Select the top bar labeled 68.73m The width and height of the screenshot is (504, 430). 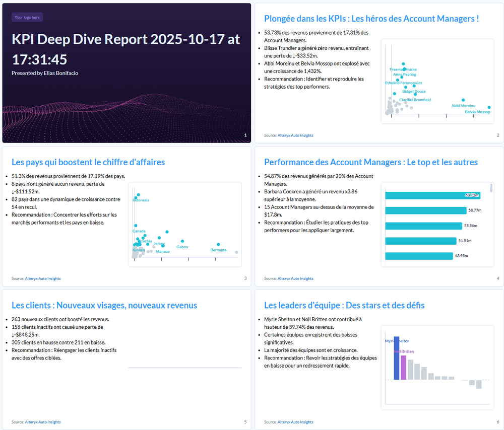(432, 195)
